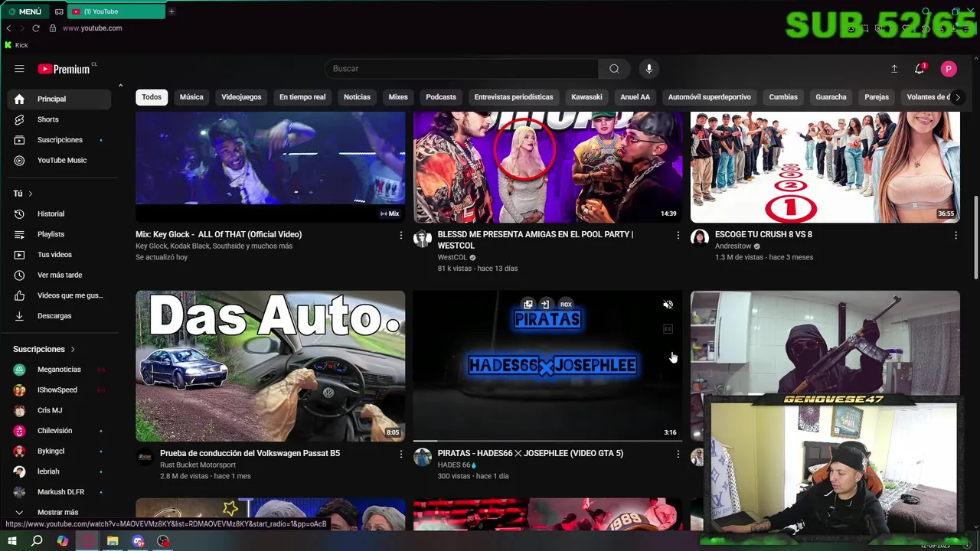Click Rust Bucket Motorsport avatar
Viewport: 980px width, 551px height.
[x=145, y=457]
